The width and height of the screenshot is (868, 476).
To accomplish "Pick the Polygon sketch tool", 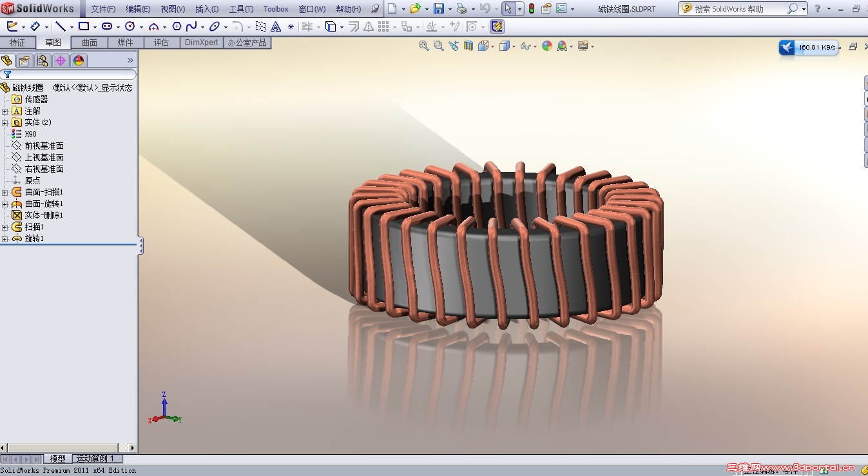I will [x=177, y=26].
